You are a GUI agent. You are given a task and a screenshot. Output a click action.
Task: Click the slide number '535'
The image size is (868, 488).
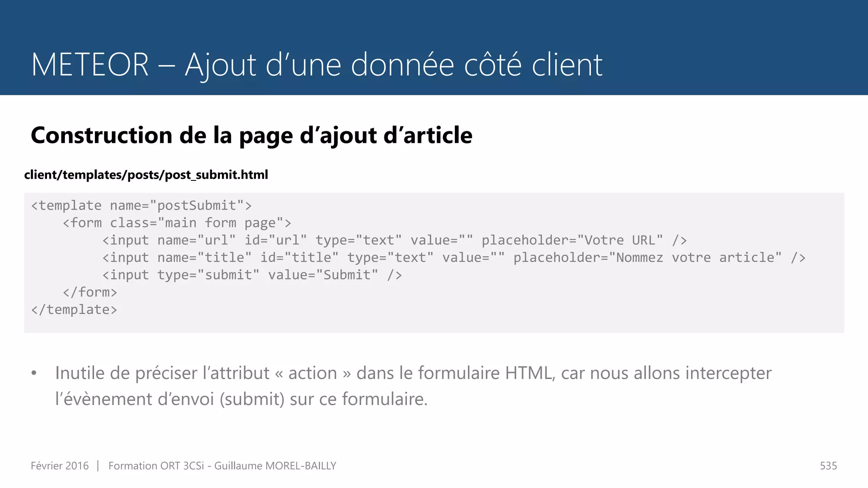point(828,466)
